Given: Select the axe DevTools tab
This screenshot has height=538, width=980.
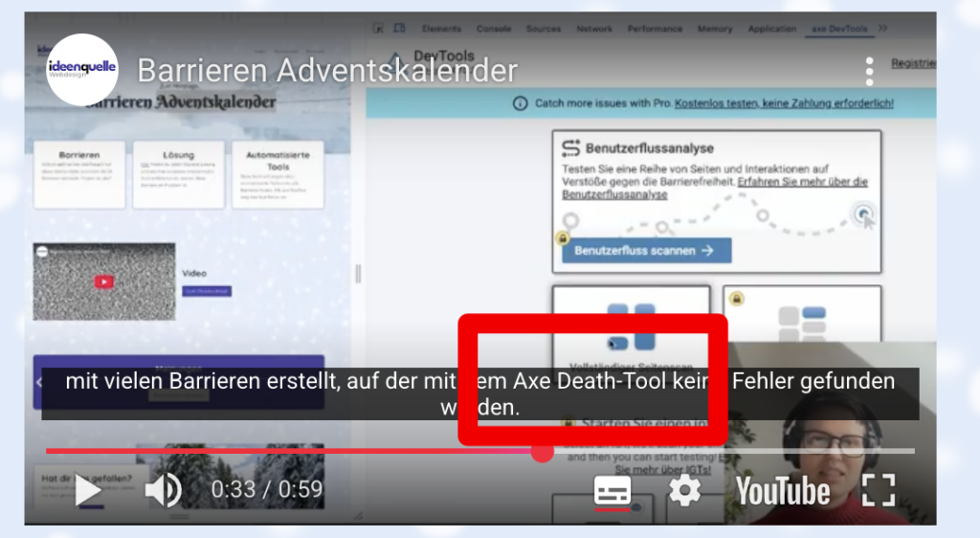Looking at the screenshot, I should pyautogui.click(x=838, y=29).
